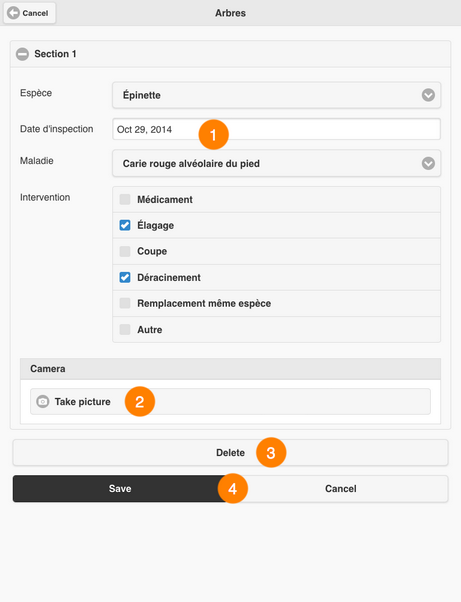The image size is (461, 602).
Task: Collapse Section 1 with the minus icon
Action: click(x=22, y=54)
